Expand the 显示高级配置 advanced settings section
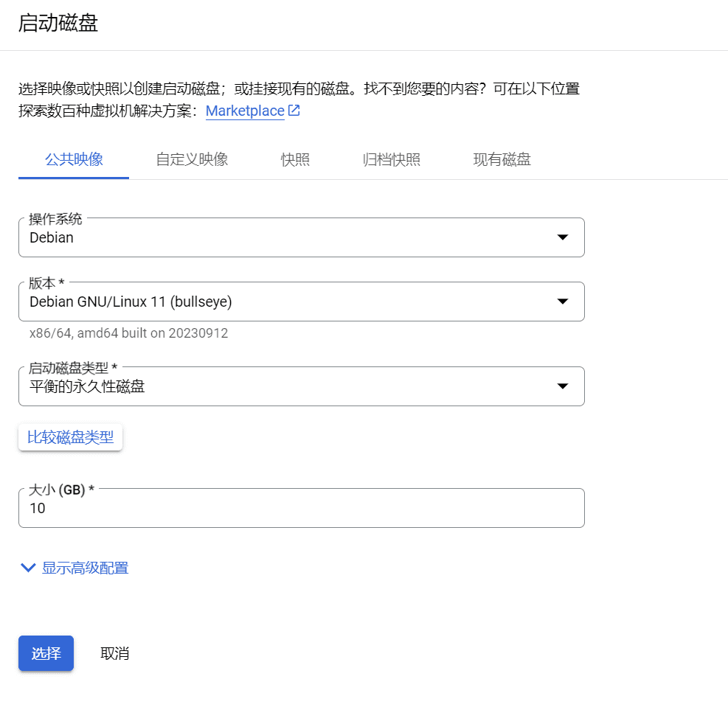This screenshot has height=710, width=728. (x=86, y=568)
